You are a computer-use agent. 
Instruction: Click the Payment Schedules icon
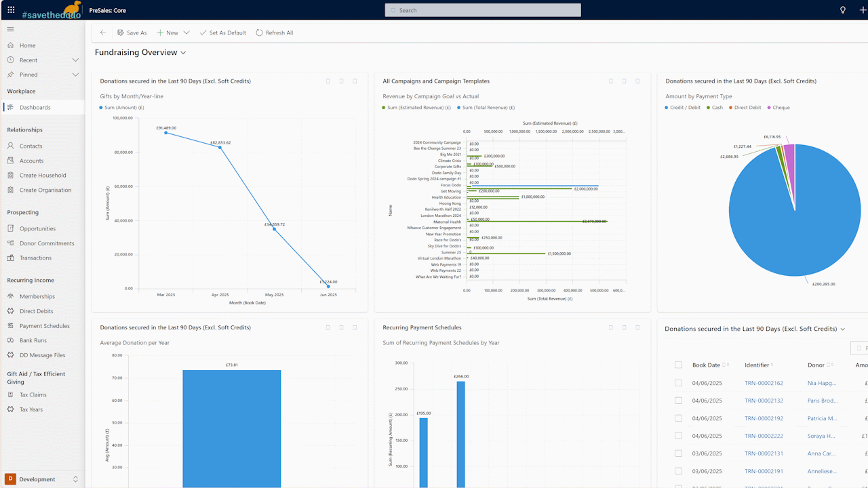tap(11, 326)
